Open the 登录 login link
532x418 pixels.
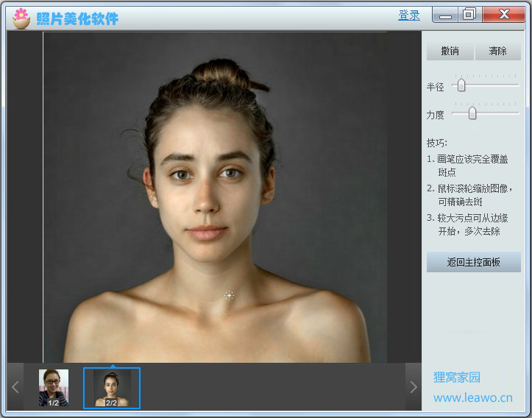point(409,15)
